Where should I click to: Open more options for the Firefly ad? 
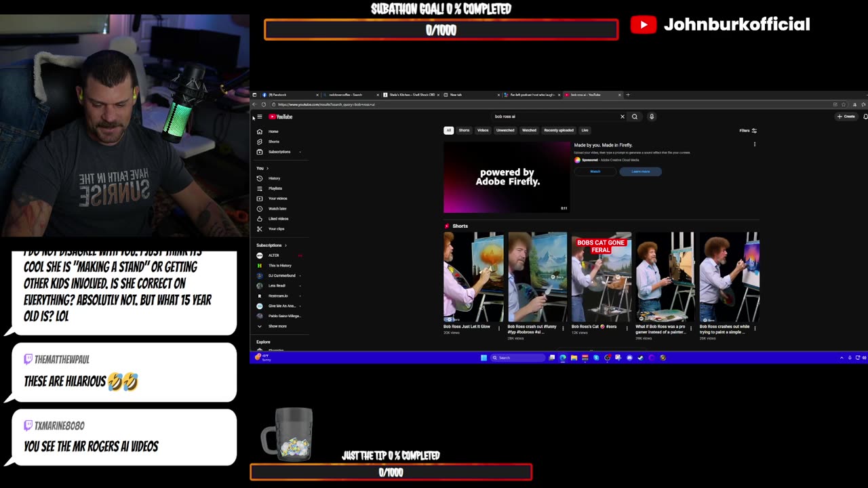click(755, 144)
